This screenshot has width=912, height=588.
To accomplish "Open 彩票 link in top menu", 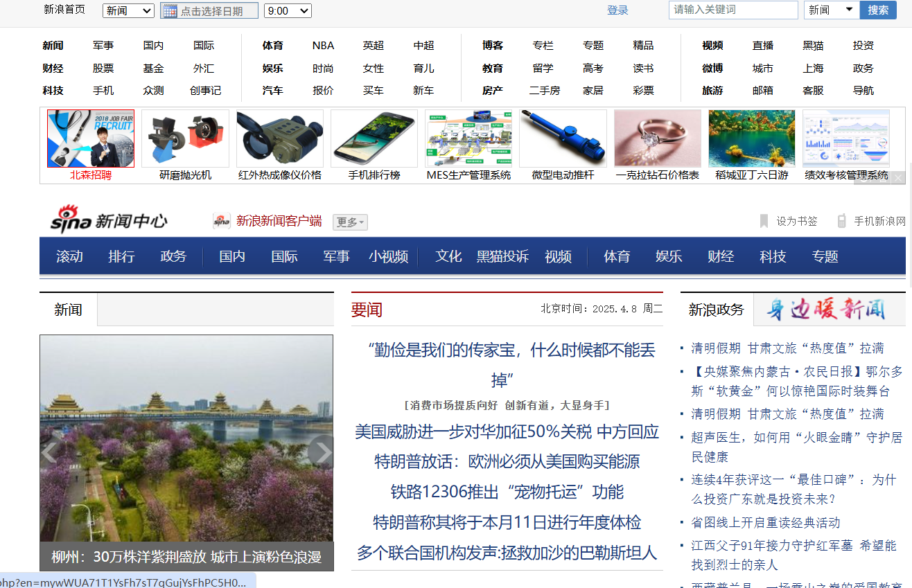I will [643, 90].
